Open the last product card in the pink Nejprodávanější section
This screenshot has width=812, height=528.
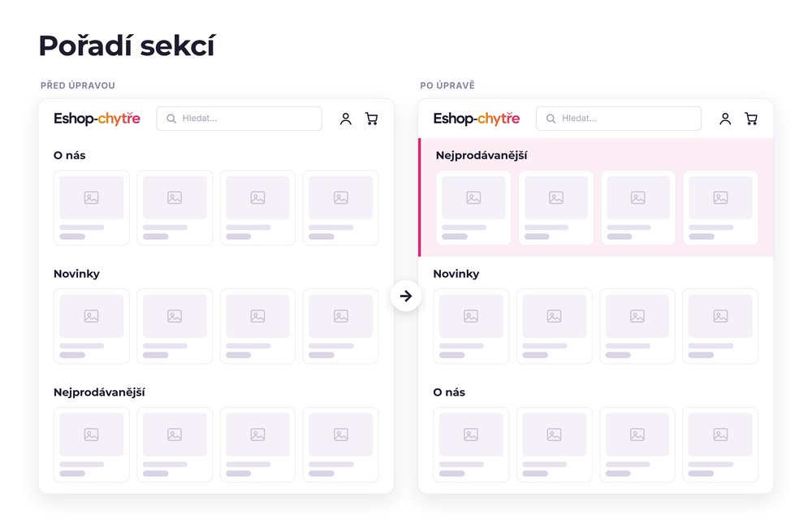720,208
